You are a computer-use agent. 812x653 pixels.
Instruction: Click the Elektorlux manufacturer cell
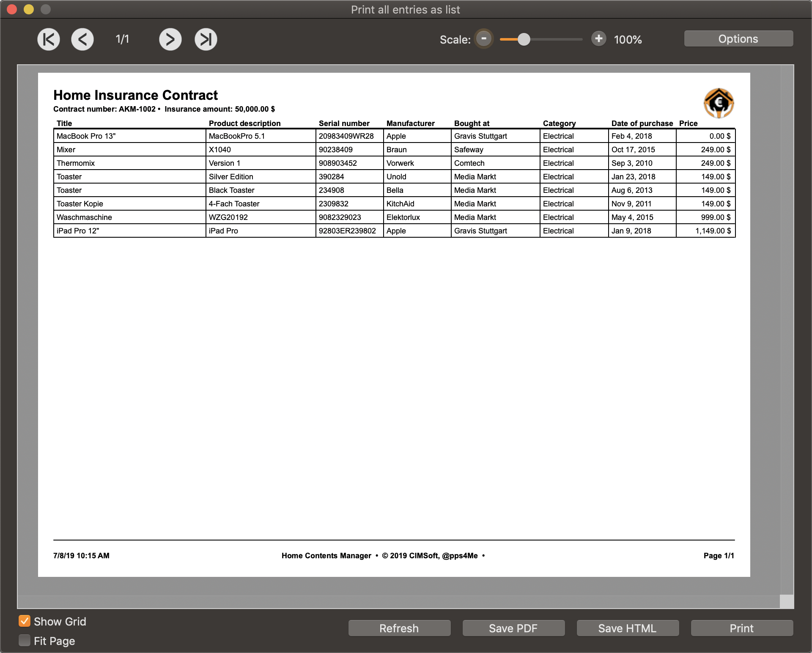(417, 217)
